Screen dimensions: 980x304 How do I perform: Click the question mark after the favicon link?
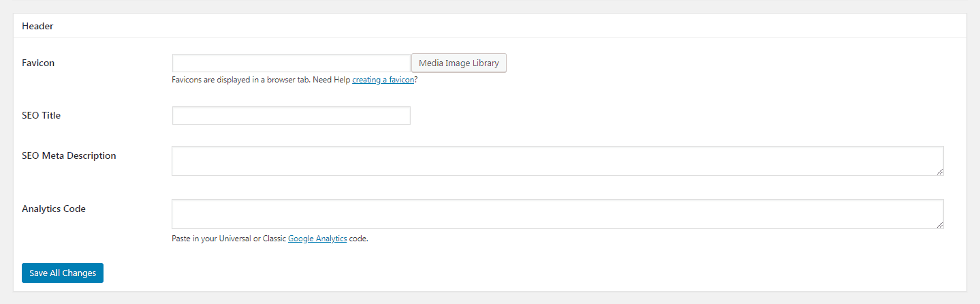click(x=416, y=80)
